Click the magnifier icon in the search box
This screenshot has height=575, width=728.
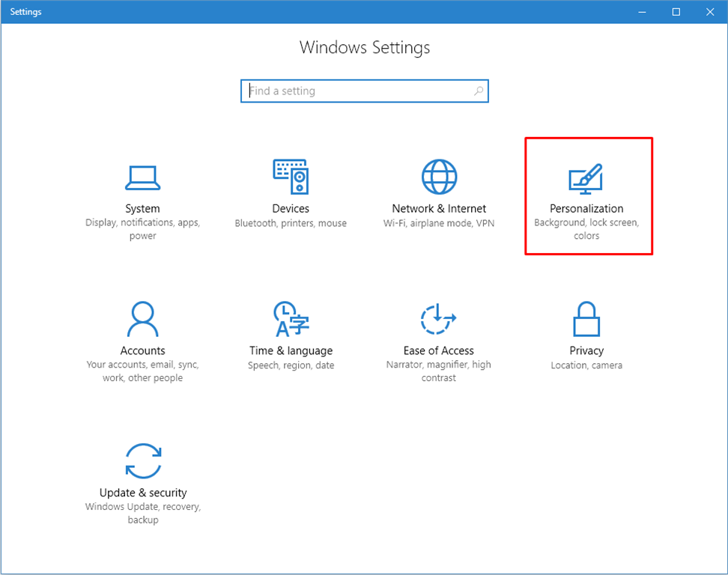pyautogui.click(x=479, y=91)
